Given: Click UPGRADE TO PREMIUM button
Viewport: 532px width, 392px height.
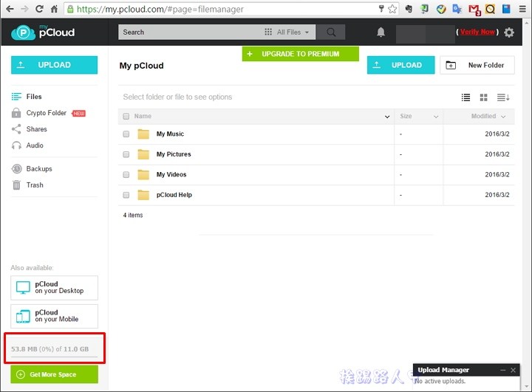Looking at the screenshot, I should [300, 54].
